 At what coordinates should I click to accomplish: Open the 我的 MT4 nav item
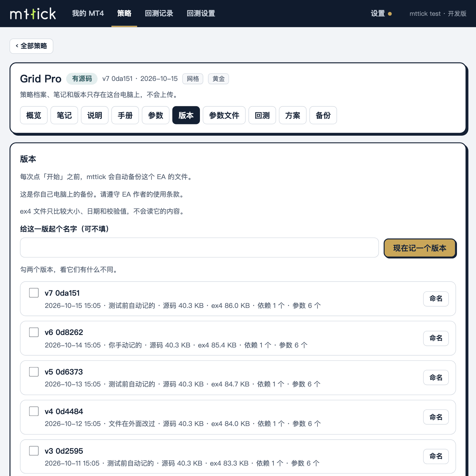(x=88, y=13)
